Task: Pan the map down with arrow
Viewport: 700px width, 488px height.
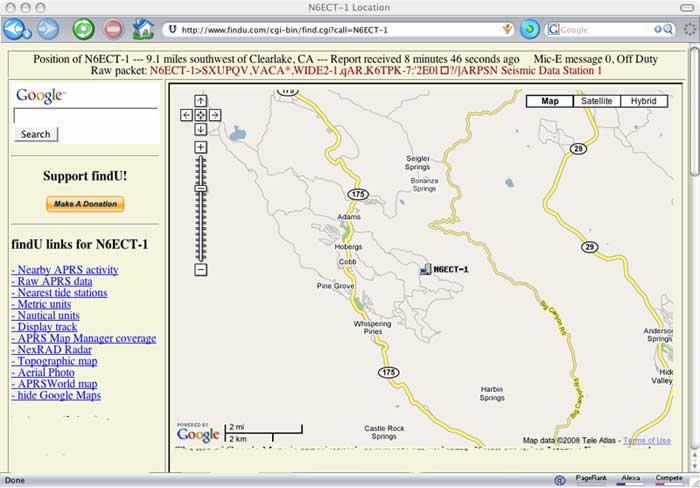Action: 200,129
